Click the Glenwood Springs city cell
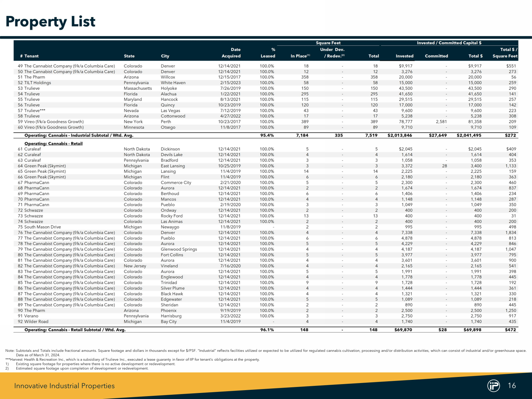 point(179,249)
